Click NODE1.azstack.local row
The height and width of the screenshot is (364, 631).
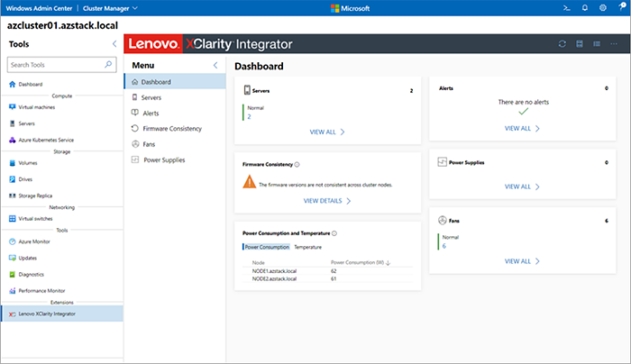pos(328,271)
